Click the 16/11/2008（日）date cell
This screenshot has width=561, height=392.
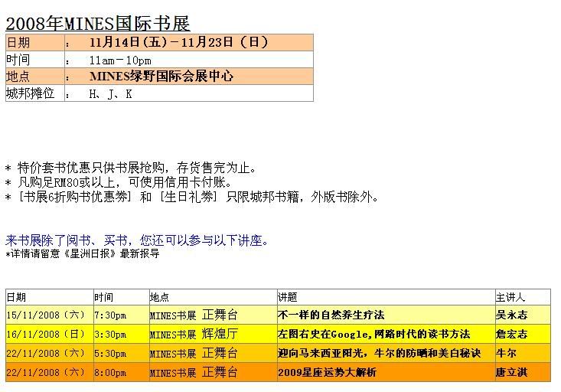click(46, 334)
